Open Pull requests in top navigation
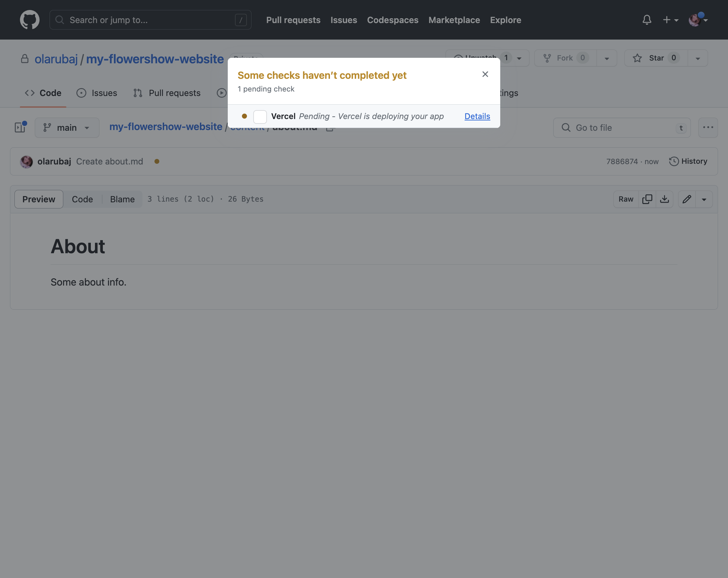This screenshot has height=578, width=728. click(x=293, y=20)
